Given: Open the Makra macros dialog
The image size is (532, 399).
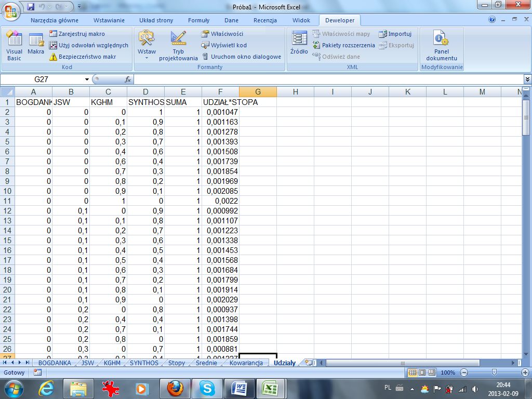Looking at the screenshot, I should coord(36,44).
